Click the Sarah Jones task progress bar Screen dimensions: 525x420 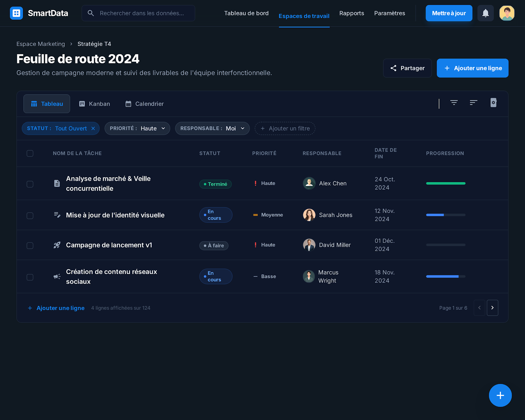tap(446, 215)
